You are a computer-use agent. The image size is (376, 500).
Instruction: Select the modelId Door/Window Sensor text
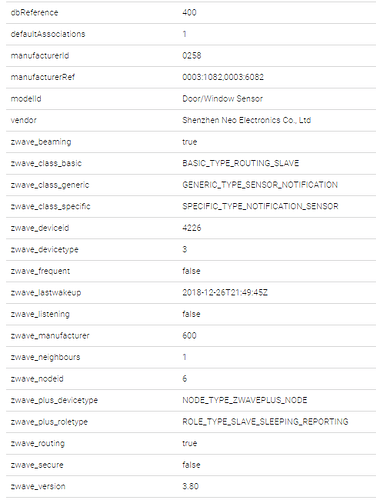tap(223, 99)
